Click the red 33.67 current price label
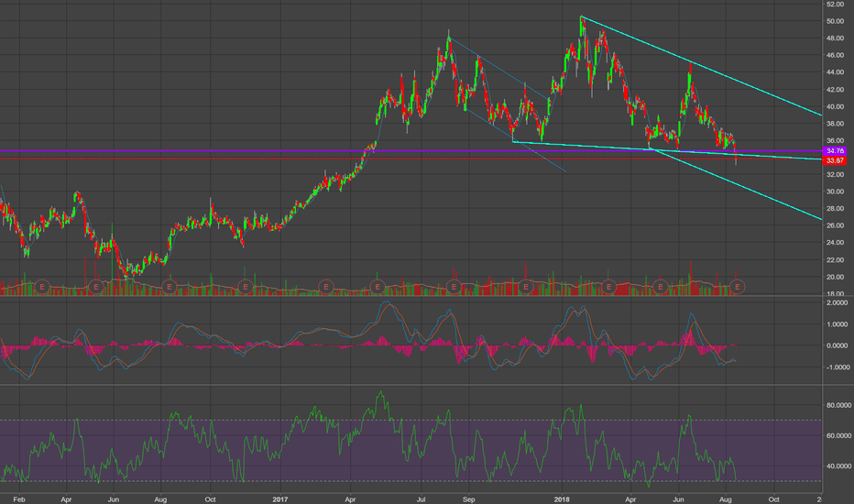 click(836, 160)
